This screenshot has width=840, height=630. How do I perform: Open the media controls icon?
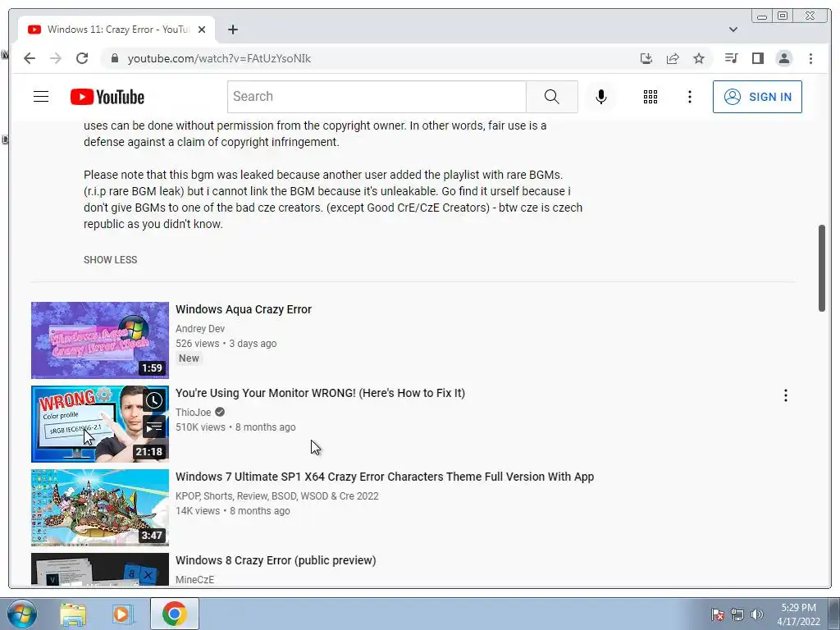click(x=731, y=58)
